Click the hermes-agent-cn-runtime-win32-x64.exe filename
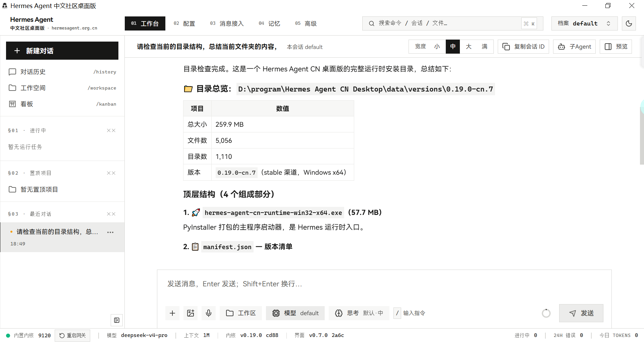644x342 pixels. 273,213
